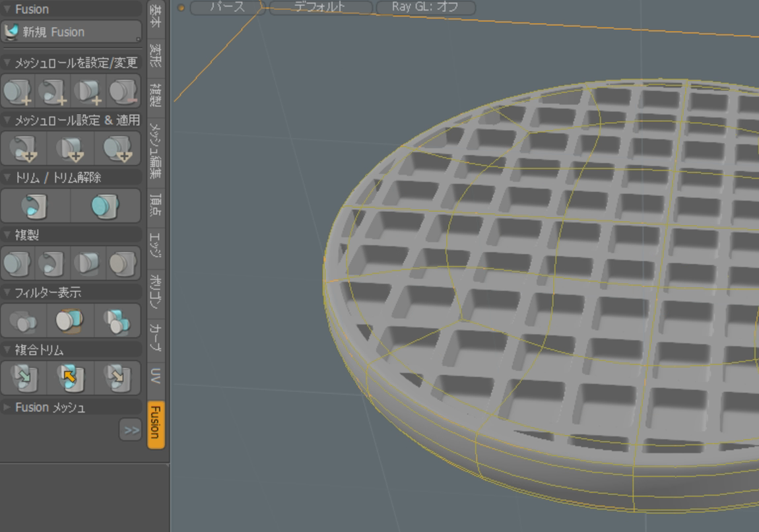
Task: Click the small orange dot beside パース
Action: tap(181, 8)
